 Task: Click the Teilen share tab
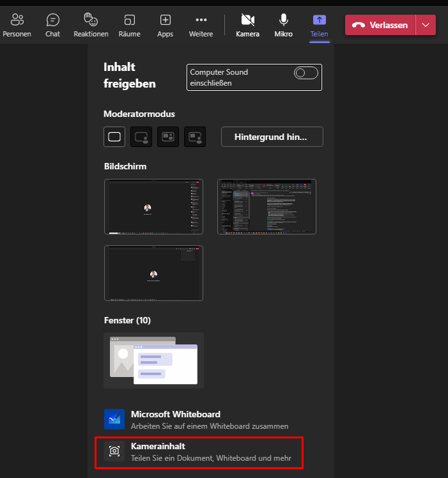[x=318, y=25]
